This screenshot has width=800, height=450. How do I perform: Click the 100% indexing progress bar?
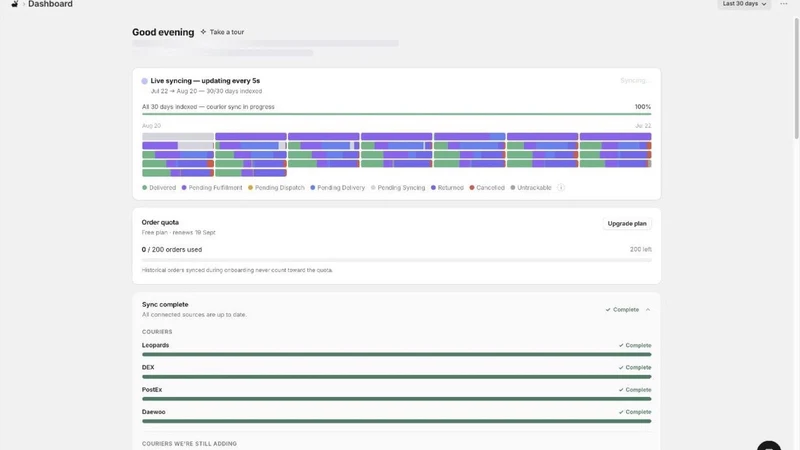396,114
